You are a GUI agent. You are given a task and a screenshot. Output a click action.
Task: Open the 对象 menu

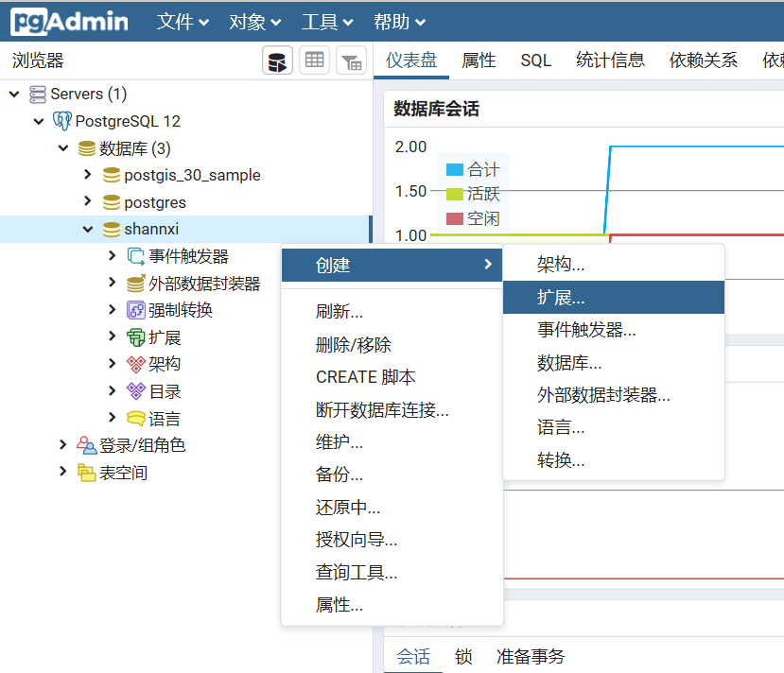[254, 22]
